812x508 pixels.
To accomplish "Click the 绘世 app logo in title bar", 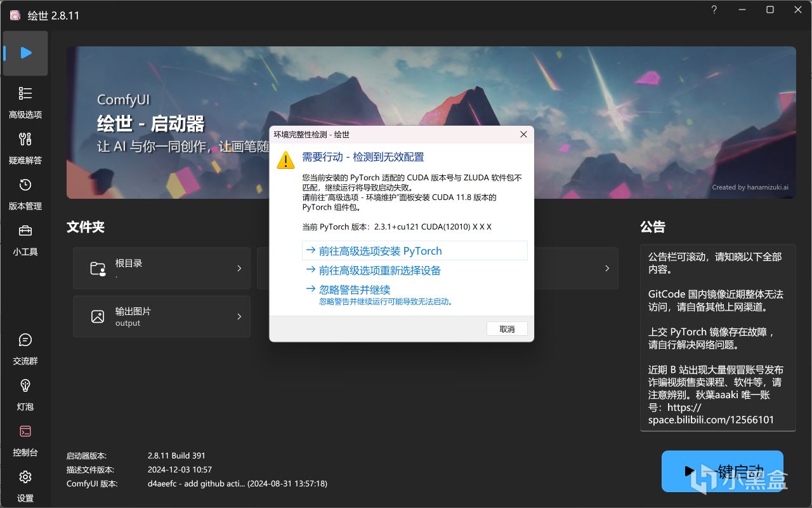I will (15, 15).
